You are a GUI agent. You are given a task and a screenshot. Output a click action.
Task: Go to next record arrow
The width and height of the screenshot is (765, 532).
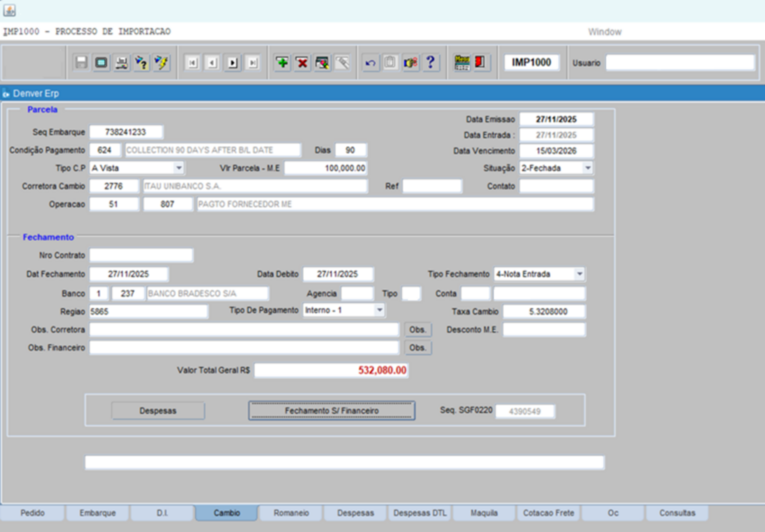coord(233,63)
